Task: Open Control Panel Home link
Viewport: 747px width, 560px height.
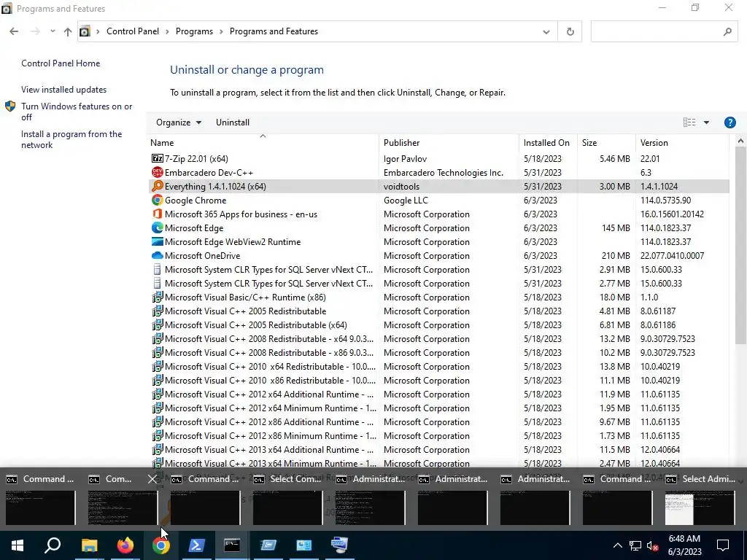Action: (x=61, y=63)
